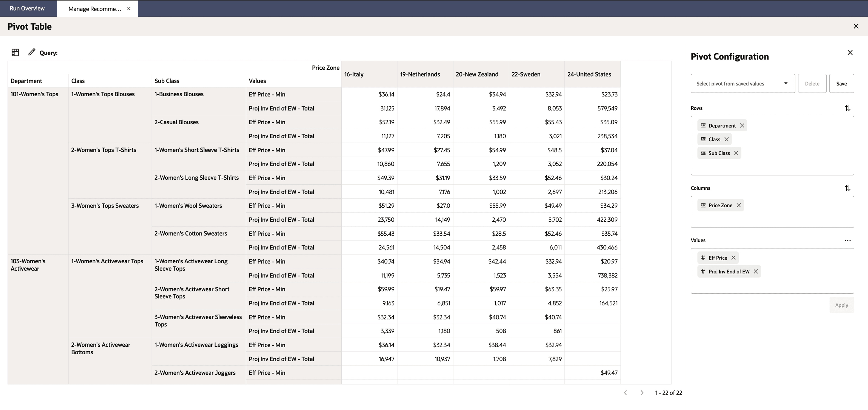
Task: Click the reorder arrows icon for Columns
Action: pyautogui.click(x=848, y=188)
